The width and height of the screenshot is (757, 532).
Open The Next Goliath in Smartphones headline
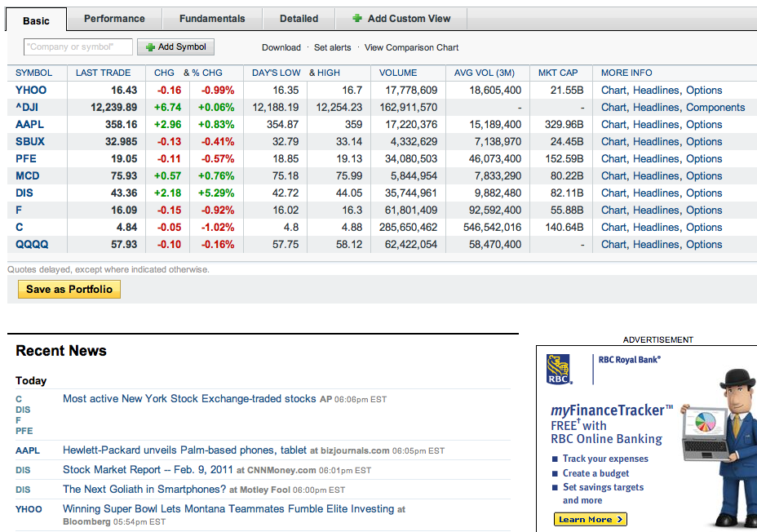tap(144, 490)
